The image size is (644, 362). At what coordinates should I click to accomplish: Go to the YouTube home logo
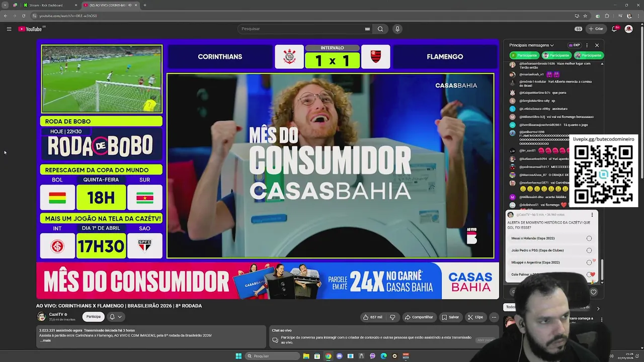[30, 29]
